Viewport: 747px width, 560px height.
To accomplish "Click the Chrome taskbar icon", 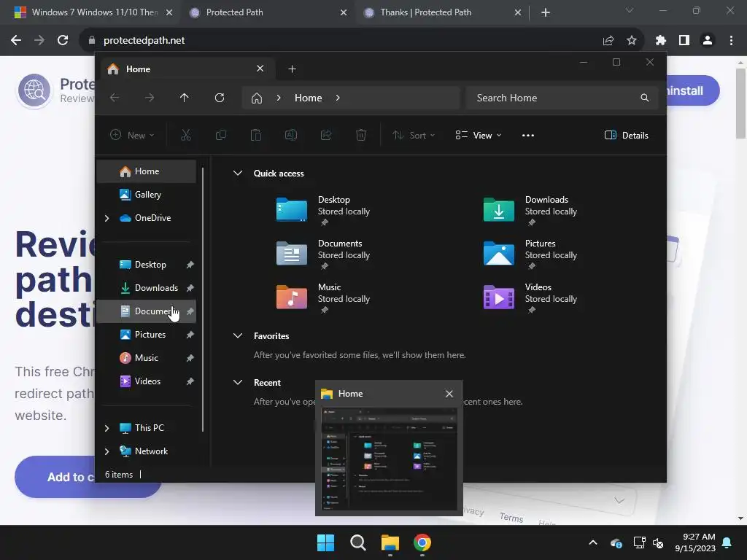I will click(x=422, y=542).
